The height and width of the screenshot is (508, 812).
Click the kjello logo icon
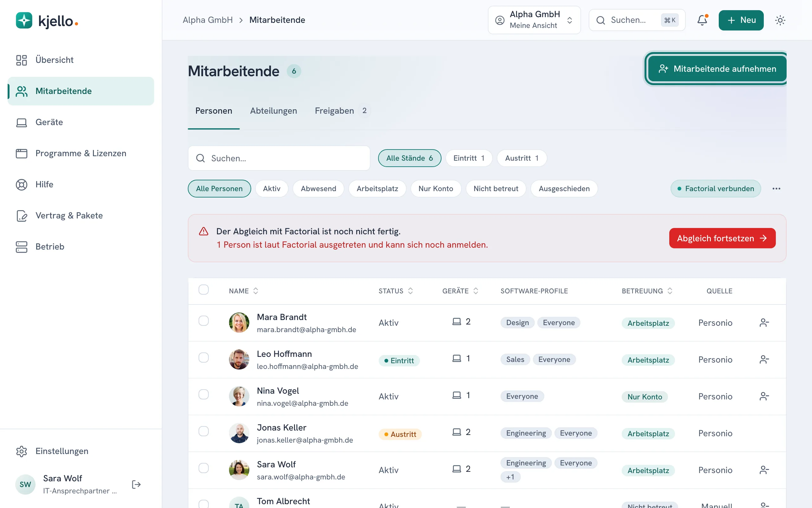click(x=24, y=21)
